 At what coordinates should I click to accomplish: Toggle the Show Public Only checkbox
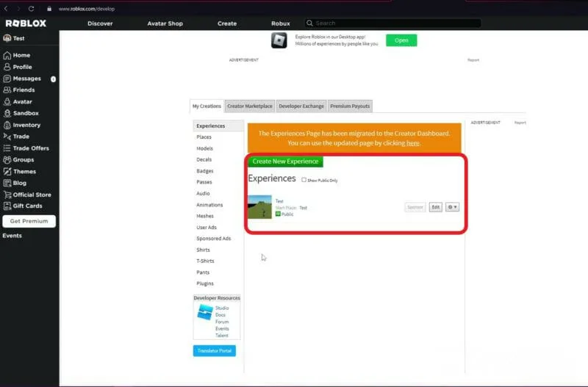tap(304, 180)
